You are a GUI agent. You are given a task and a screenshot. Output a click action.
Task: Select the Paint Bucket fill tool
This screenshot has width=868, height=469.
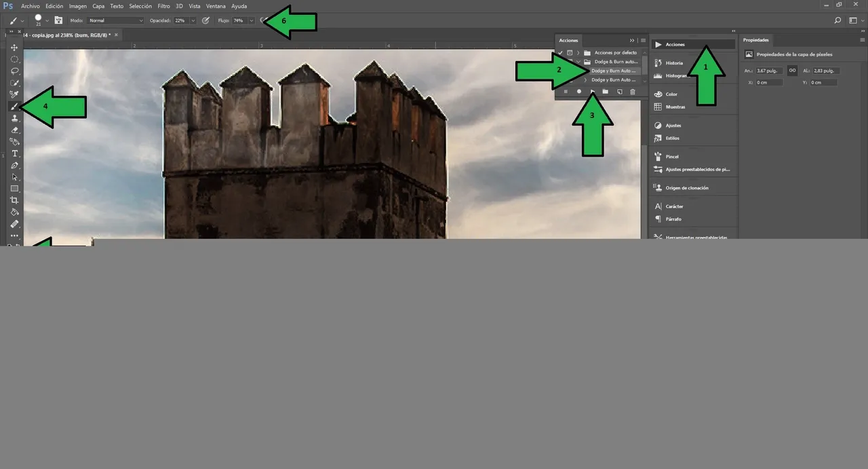click(x=14, y=142)
